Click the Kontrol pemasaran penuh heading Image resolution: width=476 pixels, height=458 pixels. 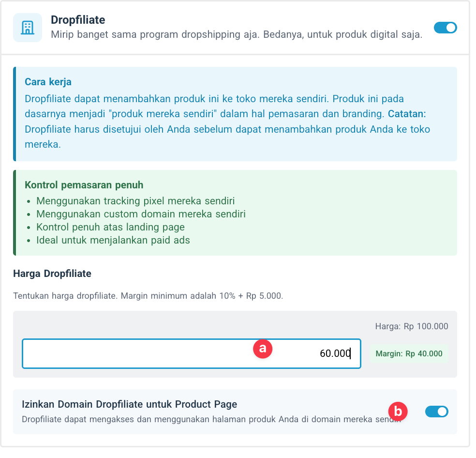[84, 185]
